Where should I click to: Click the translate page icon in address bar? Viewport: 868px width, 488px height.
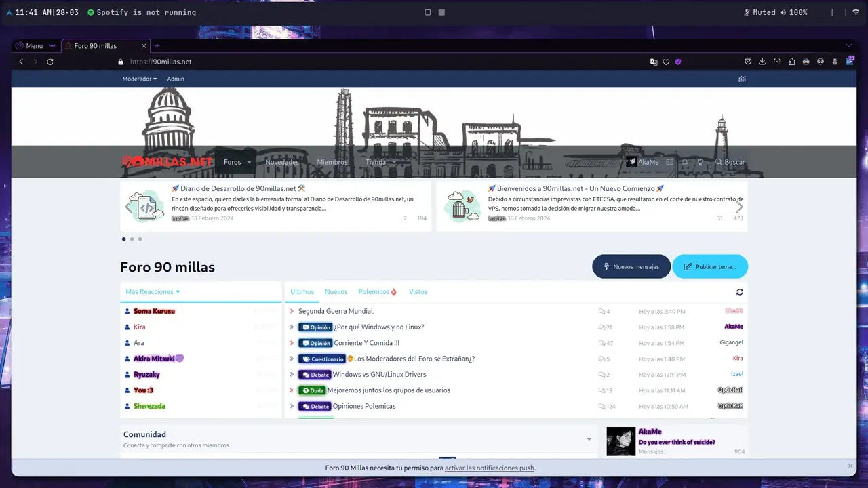pos(654,62)
